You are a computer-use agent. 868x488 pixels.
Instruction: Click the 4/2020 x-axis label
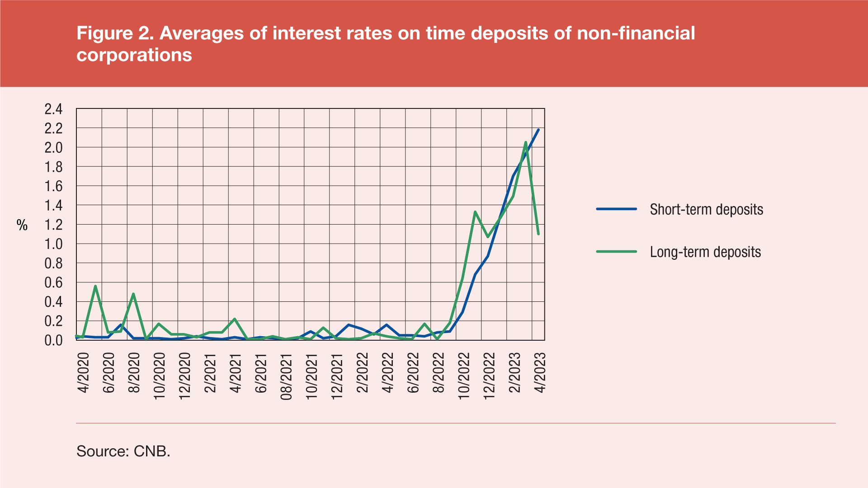tap(83, 373)
